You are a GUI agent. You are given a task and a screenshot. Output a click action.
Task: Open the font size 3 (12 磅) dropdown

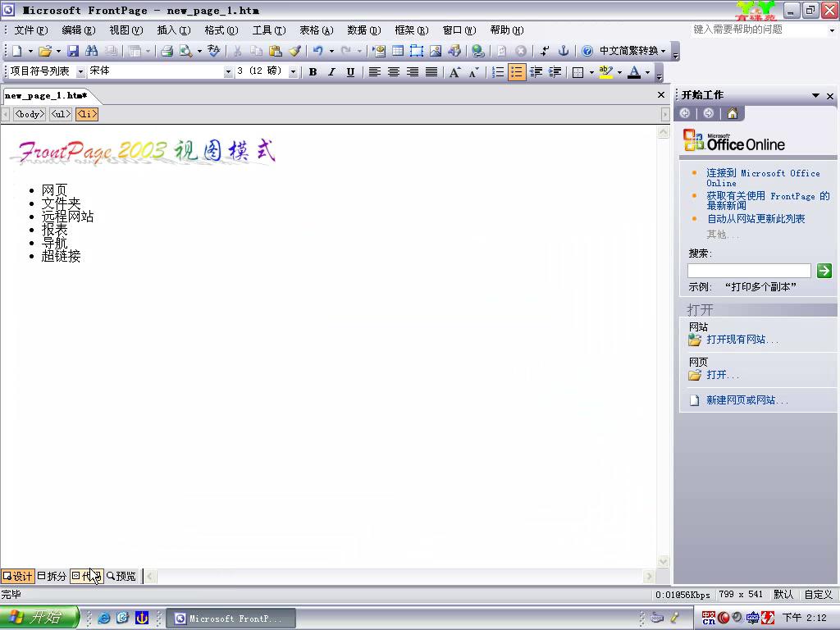click(x=293, y=72)
